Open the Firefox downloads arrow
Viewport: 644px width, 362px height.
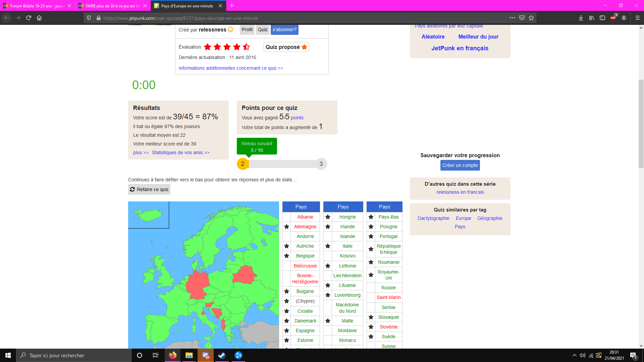(581, 18)
